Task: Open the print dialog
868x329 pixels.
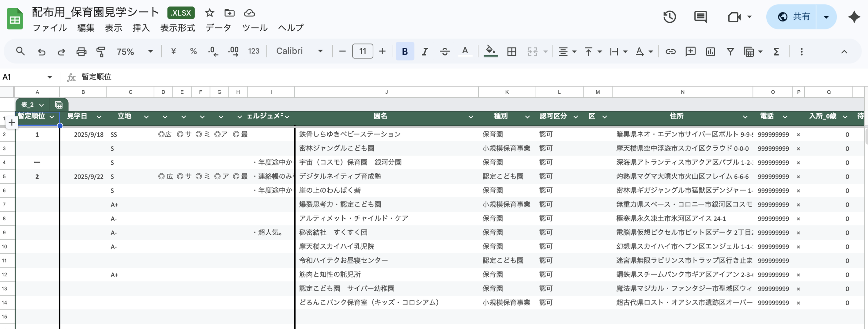Action: [81, 51]
